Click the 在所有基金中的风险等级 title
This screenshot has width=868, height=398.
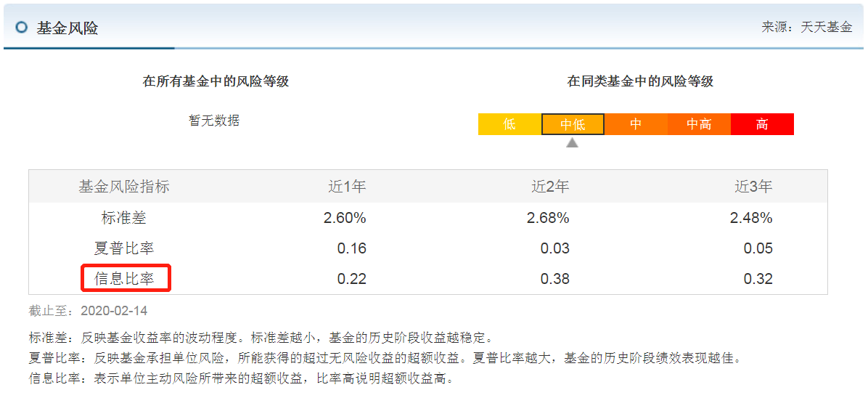coord(216,82)
